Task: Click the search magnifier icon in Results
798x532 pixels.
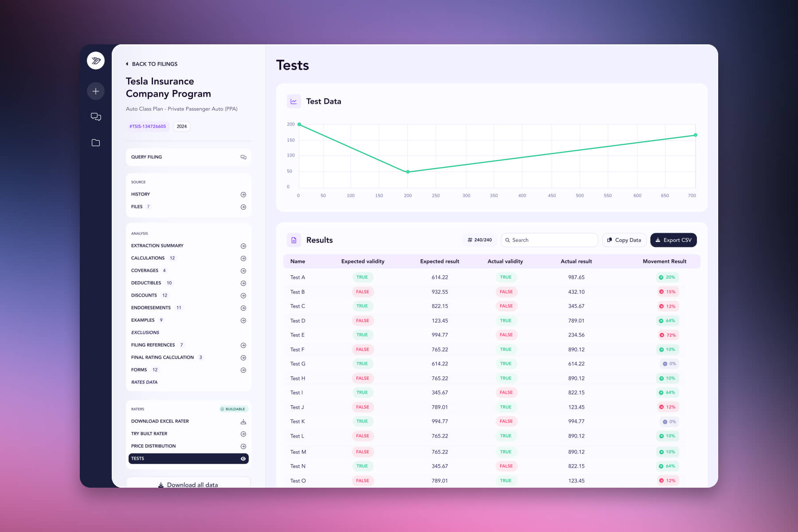Action: (x=508, y=240)
